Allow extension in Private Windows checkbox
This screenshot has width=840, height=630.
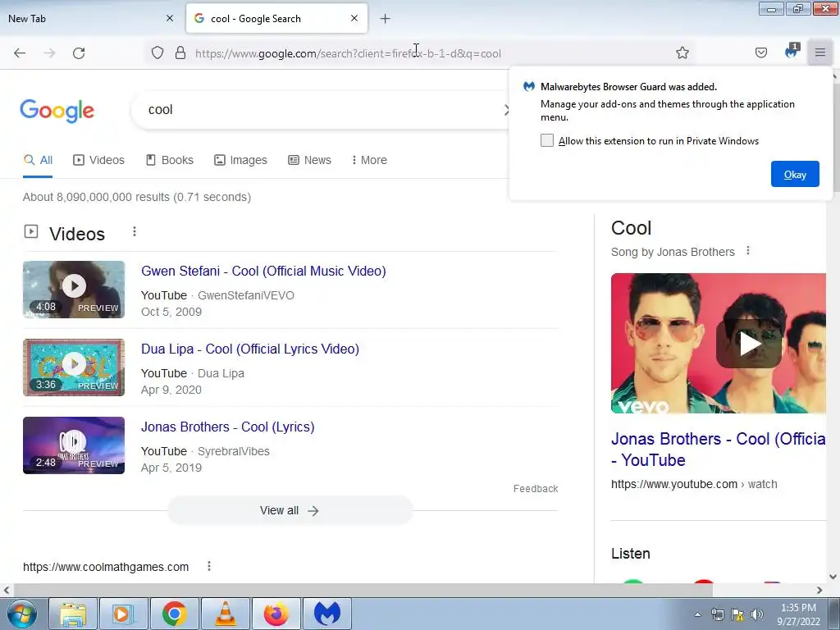(547, 140)
